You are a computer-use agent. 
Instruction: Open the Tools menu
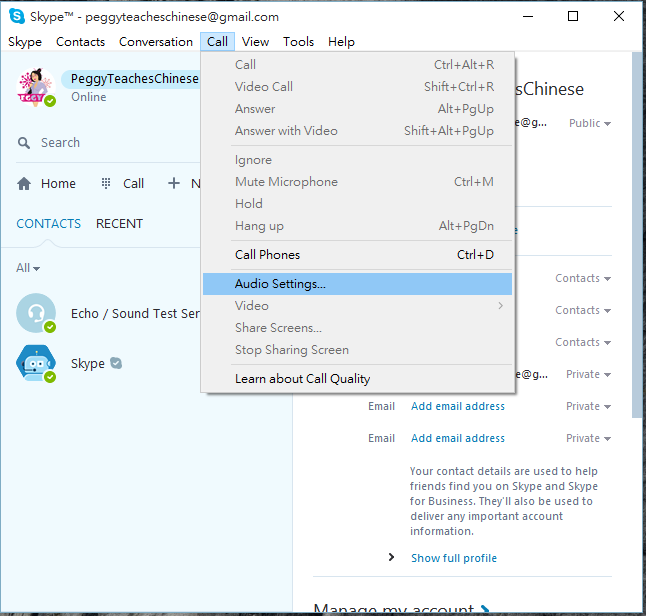click(x=298, y=42)
